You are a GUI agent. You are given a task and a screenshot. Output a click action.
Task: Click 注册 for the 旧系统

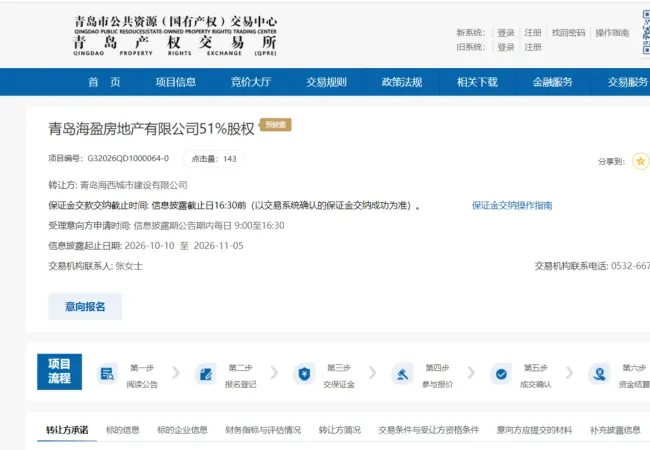(x=533, y=47)
